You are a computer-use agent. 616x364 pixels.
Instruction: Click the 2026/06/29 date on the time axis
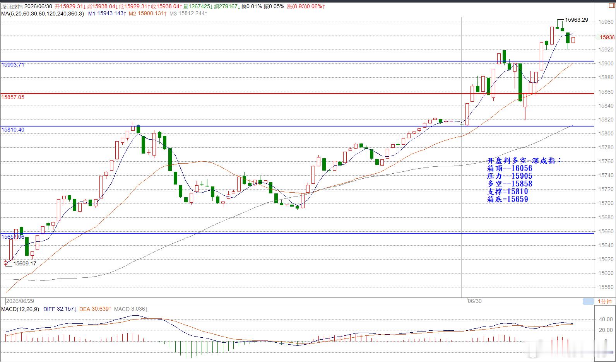[x=20, y=301]
